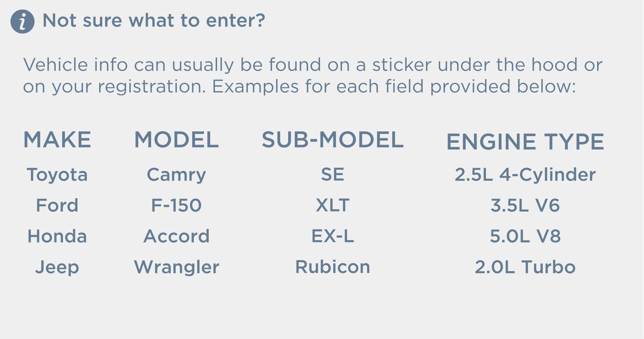This screenshot has height=339, width=644.
Task: Choose the Wrangler model example
Action: point(176,267)
